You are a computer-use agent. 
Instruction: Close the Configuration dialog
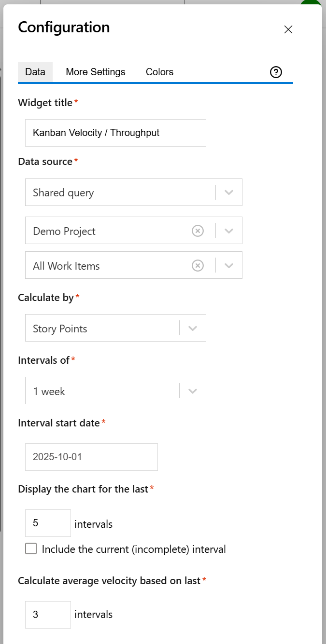[x=288, y=29]
